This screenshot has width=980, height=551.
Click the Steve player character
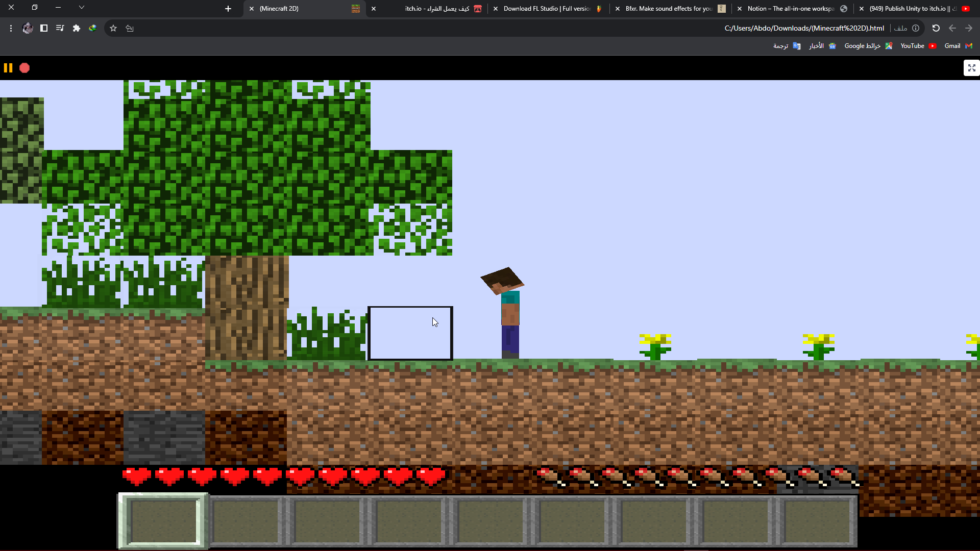tap(510, 321)
